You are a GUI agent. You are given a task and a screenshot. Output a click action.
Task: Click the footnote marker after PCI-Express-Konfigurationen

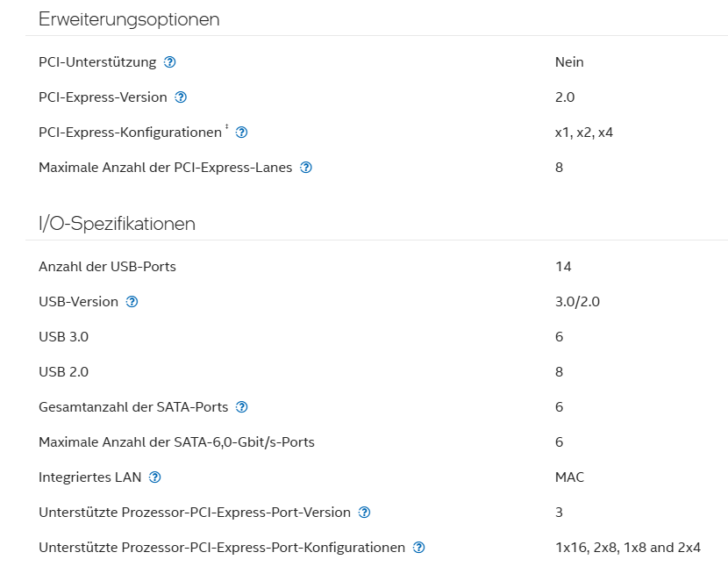pos(226,128)
